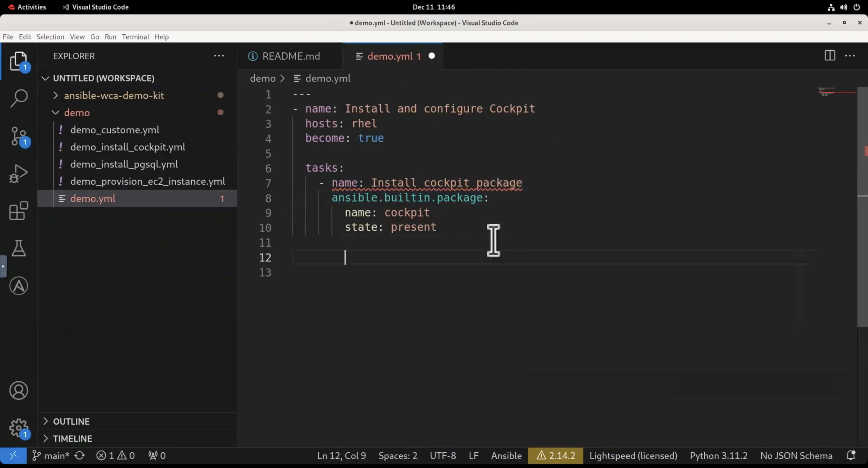
Task: Click the remote window indicator in status bar
Action: (x=13, y=456)
